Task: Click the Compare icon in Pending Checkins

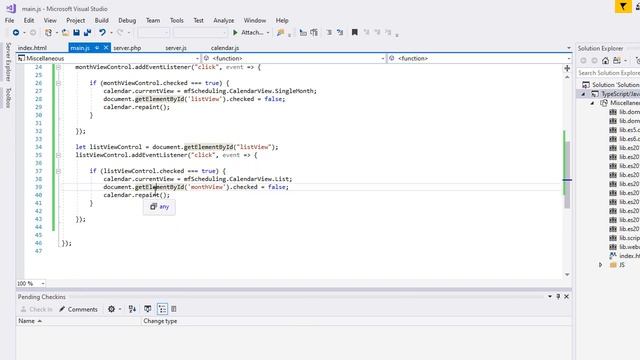Action: click(132, 309)
